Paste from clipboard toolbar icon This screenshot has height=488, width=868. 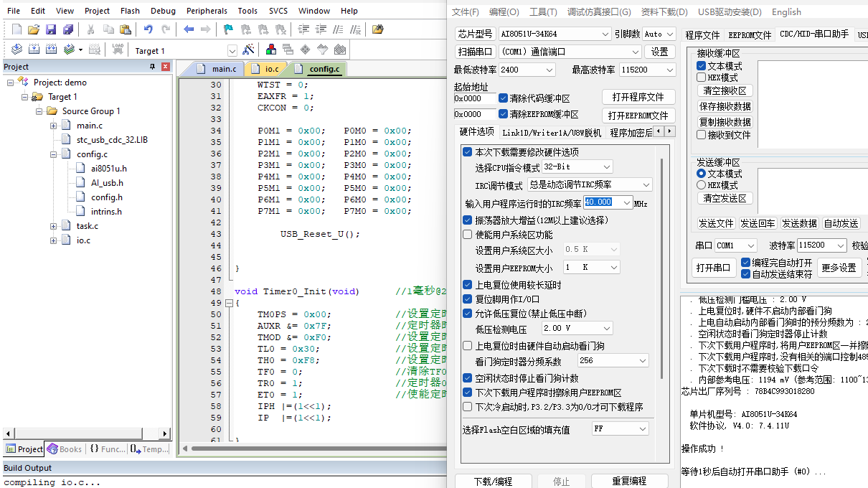tap(126, 29)
